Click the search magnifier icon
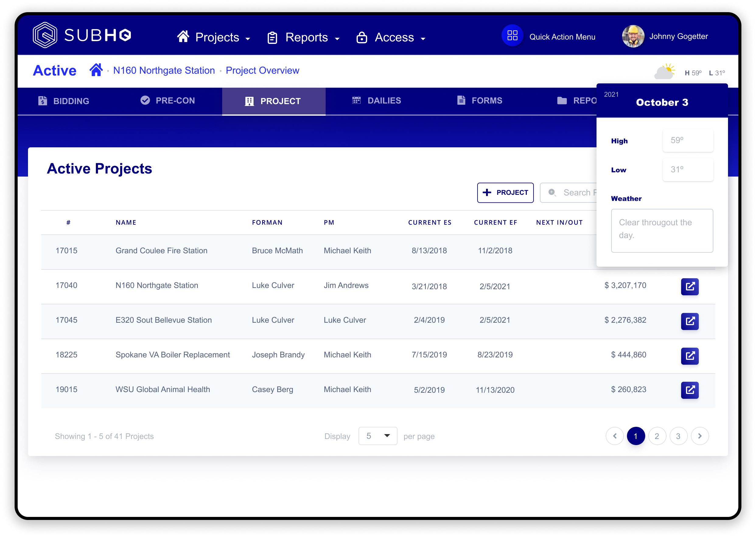Viewport: 756px width, 537px height. [x=552, y=192]
